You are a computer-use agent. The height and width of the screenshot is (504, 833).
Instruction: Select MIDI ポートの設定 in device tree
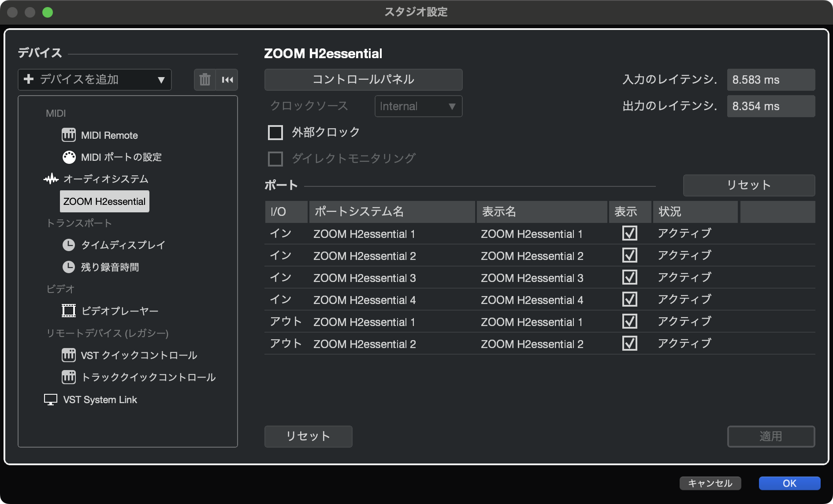coord(121,157)
